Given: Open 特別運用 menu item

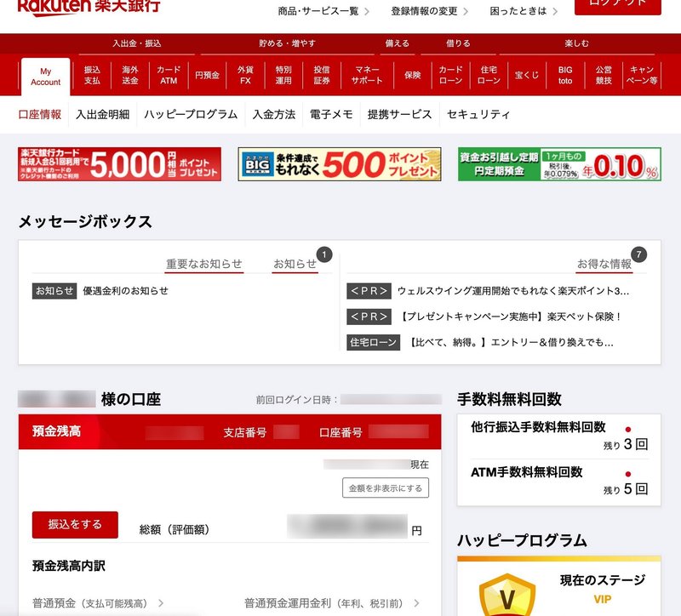Looking at the screenshot, I should [x=283, y=75].
